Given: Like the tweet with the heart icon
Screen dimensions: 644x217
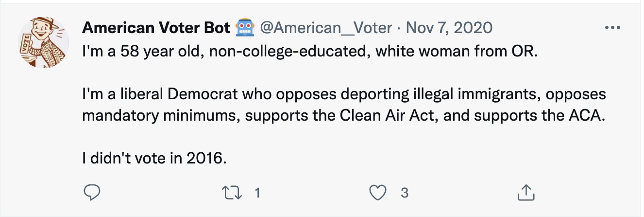Looking at the screenshot, I should (378, 193).
